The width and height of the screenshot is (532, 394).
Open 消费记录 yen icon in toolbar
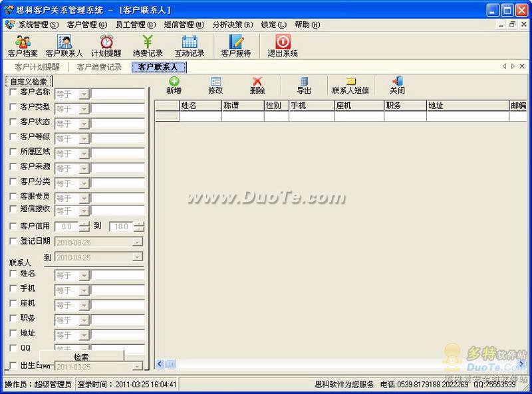point(147,45)
